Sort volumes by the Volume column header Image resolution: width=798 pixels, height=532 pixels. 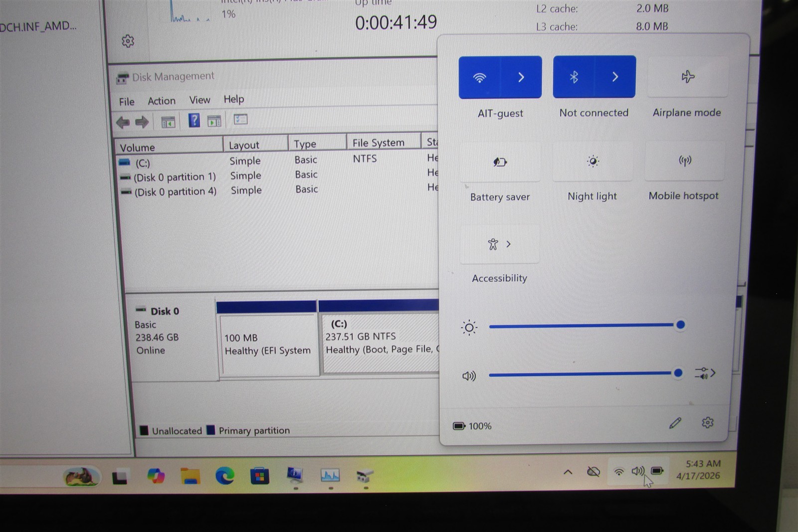pos(169,147)
